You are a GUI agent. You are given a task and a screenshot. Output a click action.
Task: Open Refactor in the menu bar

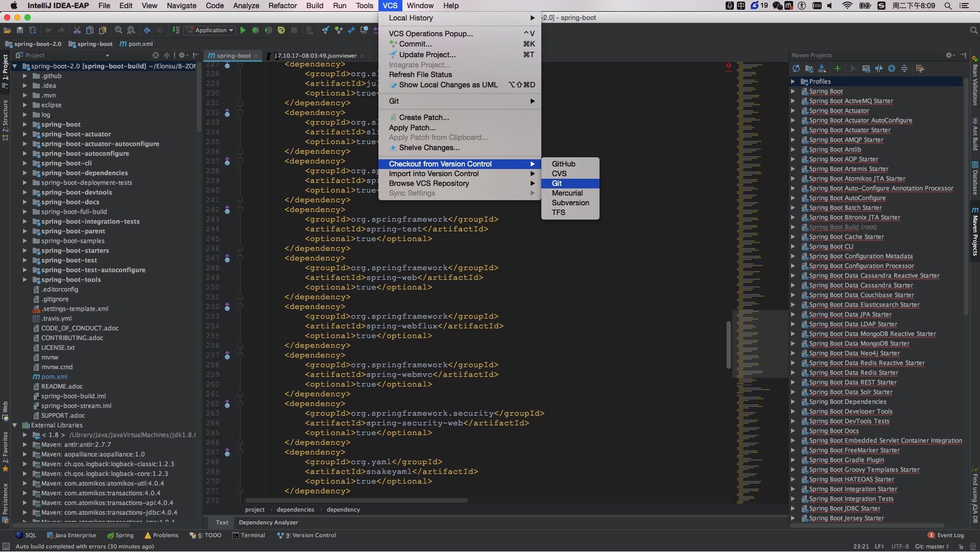coord(282,6)
